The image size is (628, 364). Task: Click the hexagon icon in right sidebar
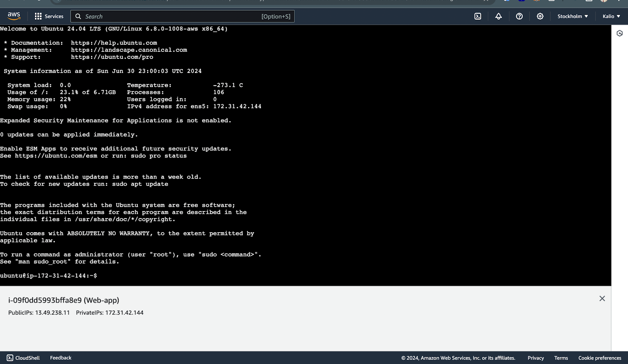click(620, 33)
